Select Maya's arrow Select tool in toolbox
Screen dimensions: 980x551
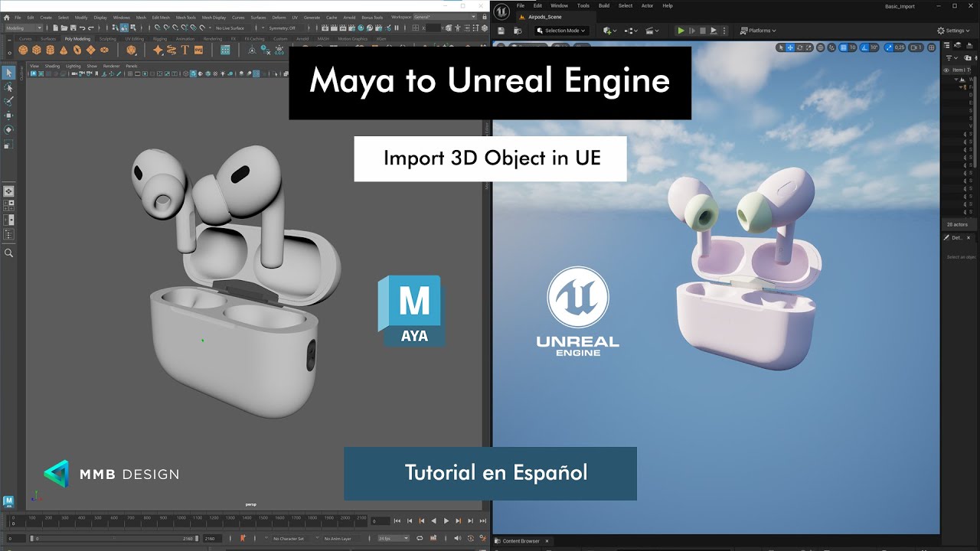point(8,73)
